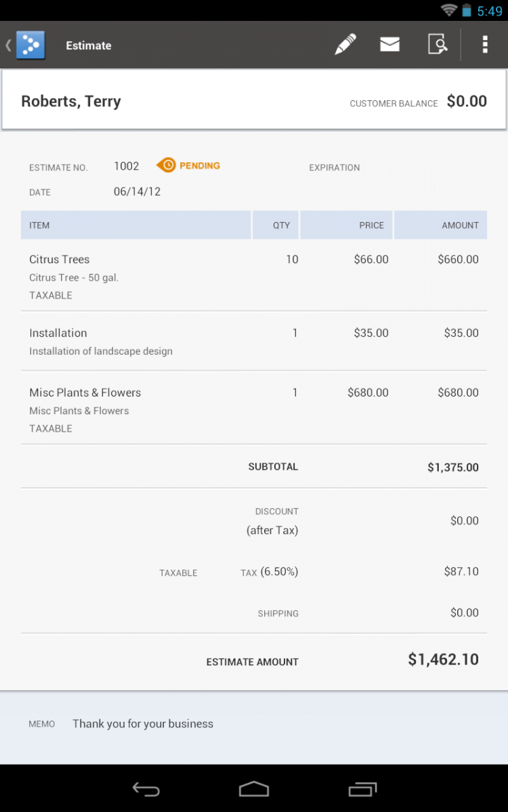Tap the memo text Thank you for your business
This screenshot has width=508, height=812.
tap(142, 723)
